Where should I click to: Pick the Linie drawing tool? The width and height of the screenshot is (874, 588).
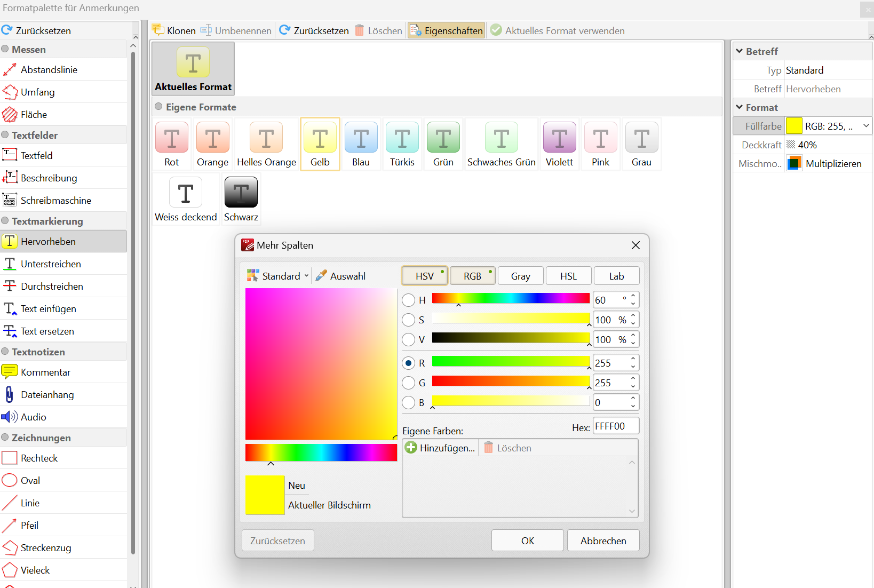(x=63, y=503)
